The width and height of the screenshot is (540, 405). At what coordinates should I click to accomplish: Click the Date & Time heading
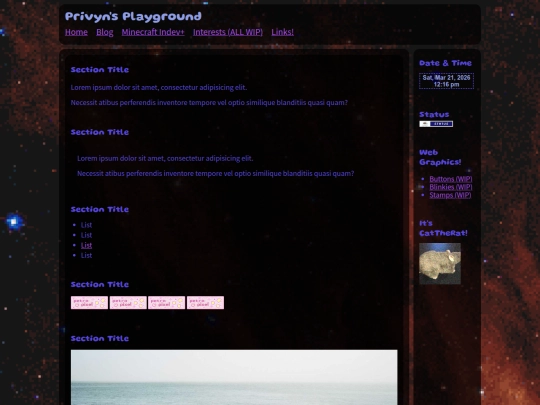[445, 63]
